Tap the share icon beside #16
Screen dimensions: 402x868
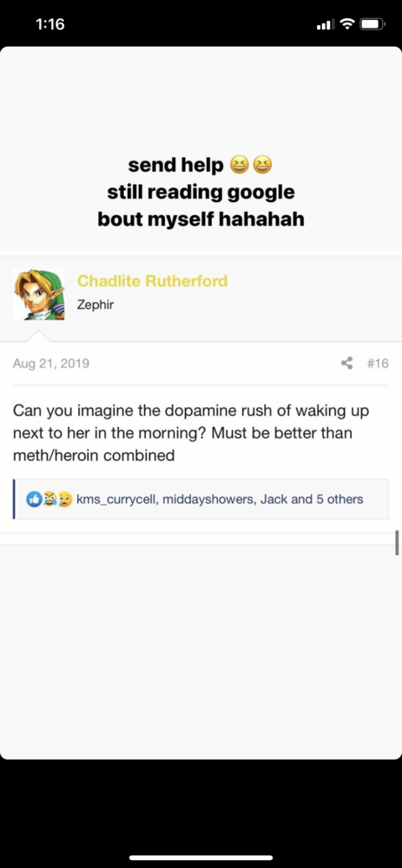[346, 363]
